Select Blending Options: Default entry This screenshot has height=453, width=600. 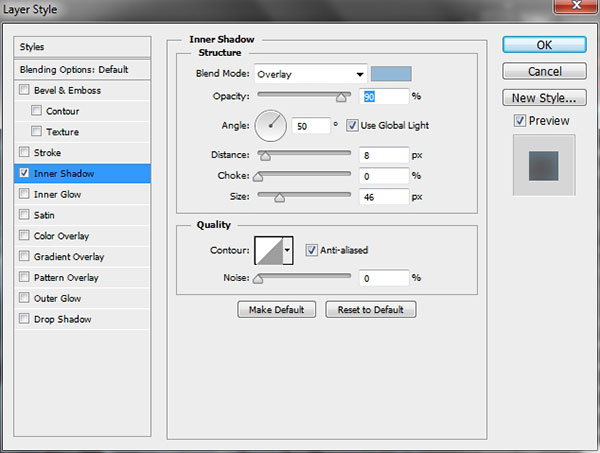[x=82, y=70]
